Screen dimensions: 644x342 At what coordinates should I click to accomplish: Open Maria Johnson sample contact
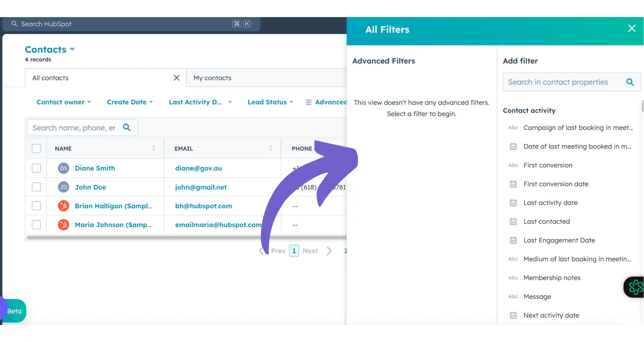[113, 225]
